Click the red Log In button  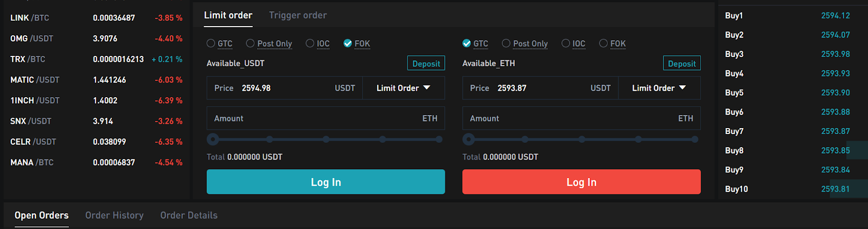[582, 182]
